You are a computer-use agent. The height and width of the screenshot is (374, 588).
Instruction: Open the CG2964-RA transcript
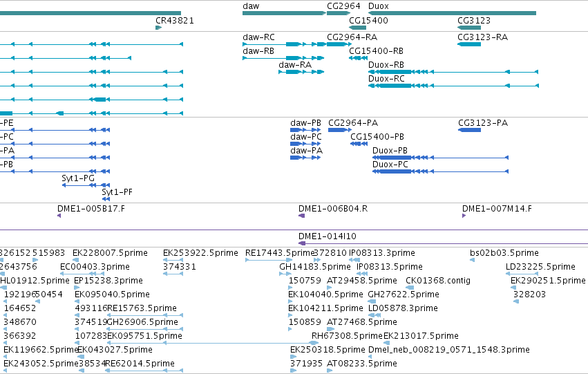(339, 44)
